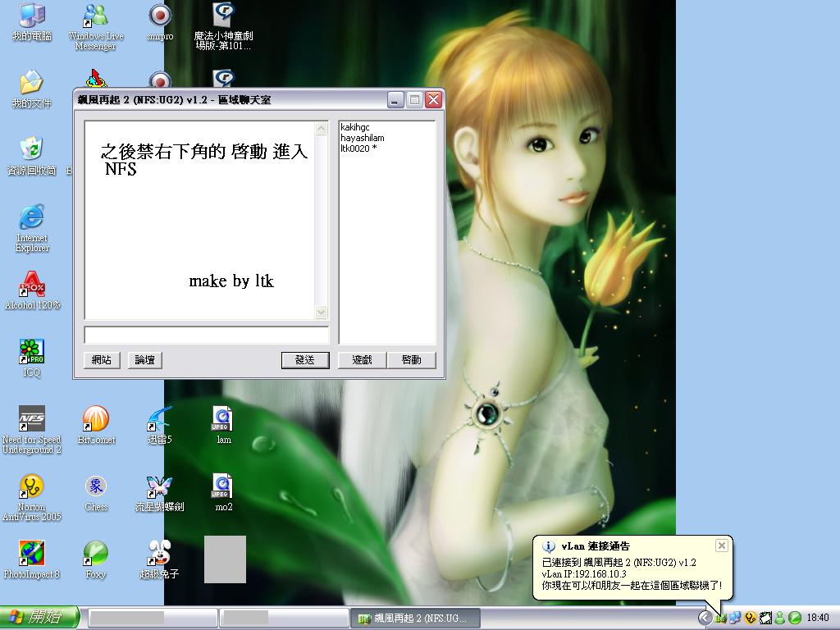The width and height of the screenshot is (840, 630).
Task: Close the vLan connection notification balloon
Action: (x=721, y=546)
